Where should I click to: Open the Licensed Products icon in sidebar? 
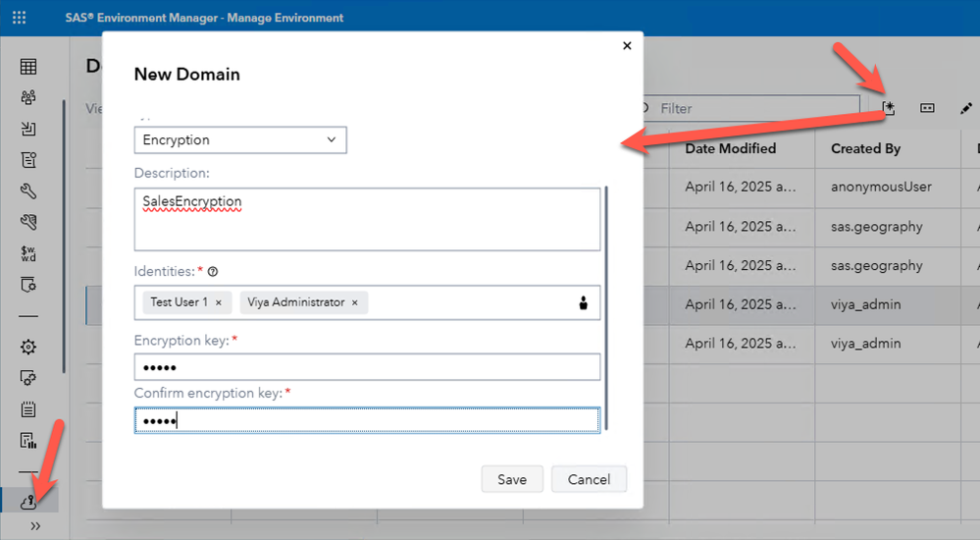pos(28,160)
